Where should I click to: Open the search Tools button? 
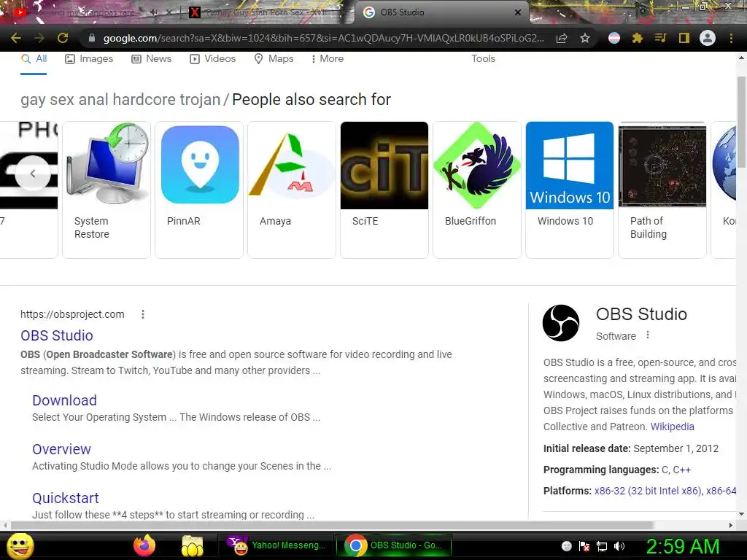tap(483, 59)
